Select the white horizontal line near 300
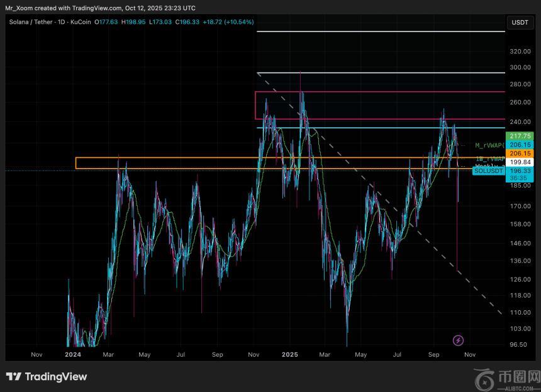 click(377, 73)
